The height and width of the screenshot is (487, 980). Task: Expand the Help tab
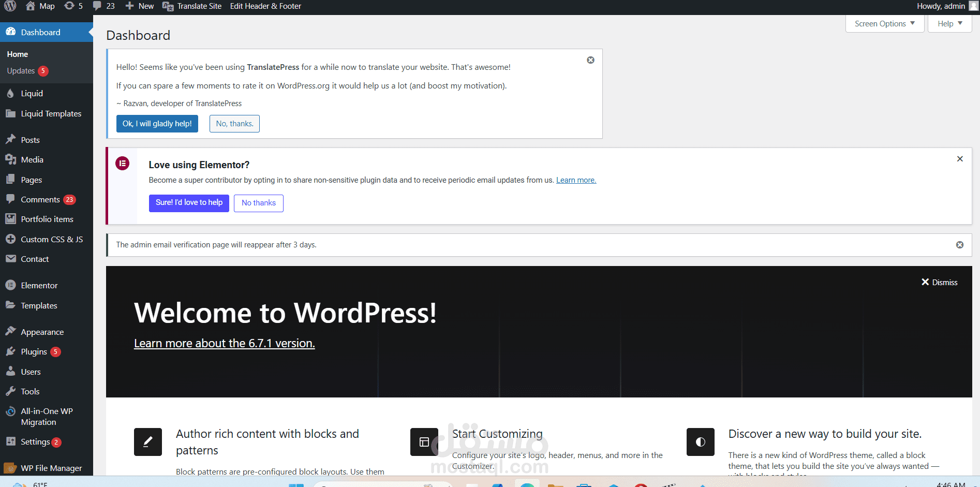click(949, 24)
